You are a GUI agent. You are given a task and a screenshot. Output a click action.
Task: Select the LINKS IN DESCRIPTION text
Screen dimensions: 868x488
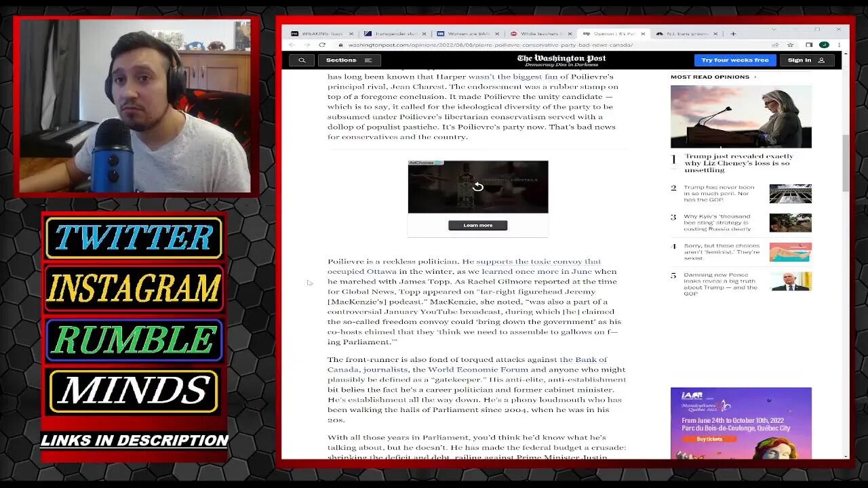tap(134, 441)
